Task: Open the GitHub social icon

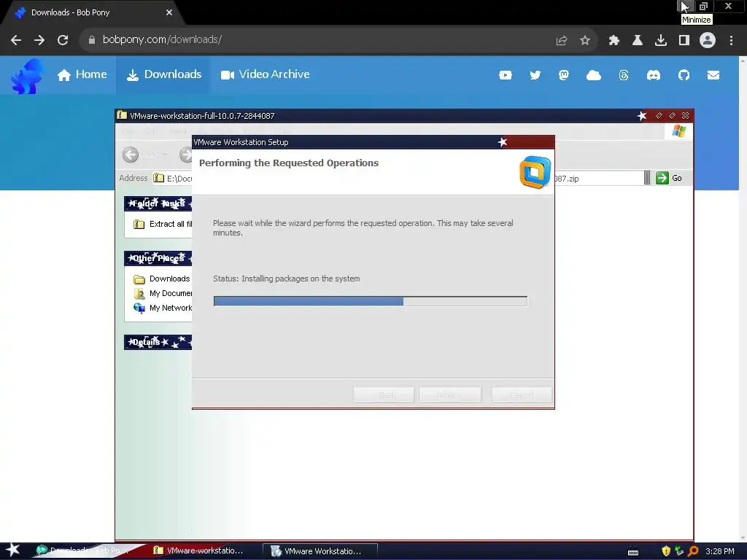Action: (684, 75)
